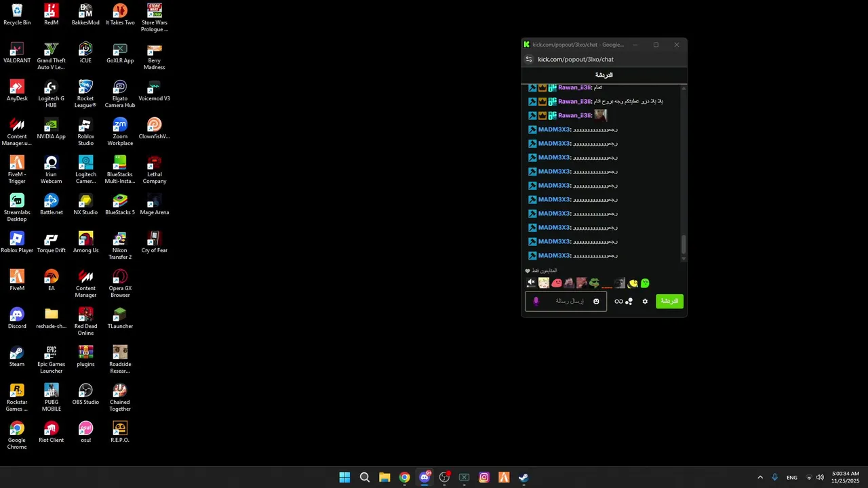Select the chat tab header الدردشة

pos(604,75)
